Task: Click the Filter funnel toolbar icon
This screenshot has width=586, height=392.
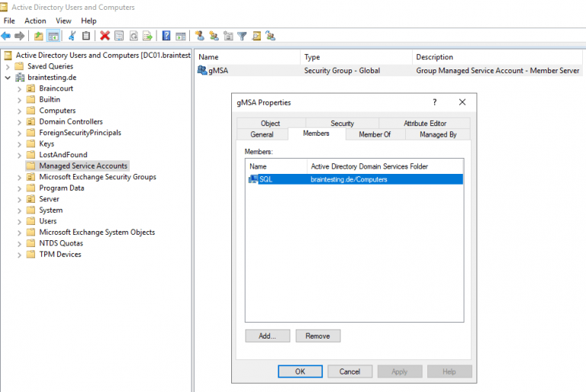Action: [242, 36]
